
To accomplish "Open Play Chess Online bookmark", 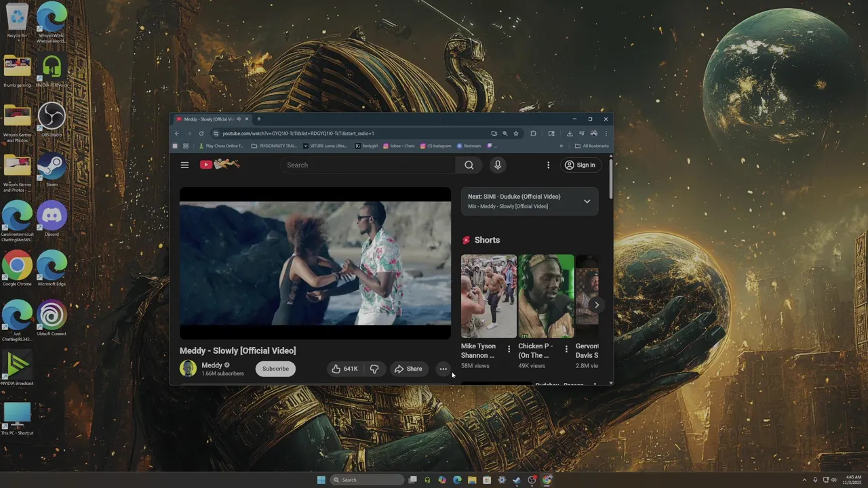I will (221, 146).
